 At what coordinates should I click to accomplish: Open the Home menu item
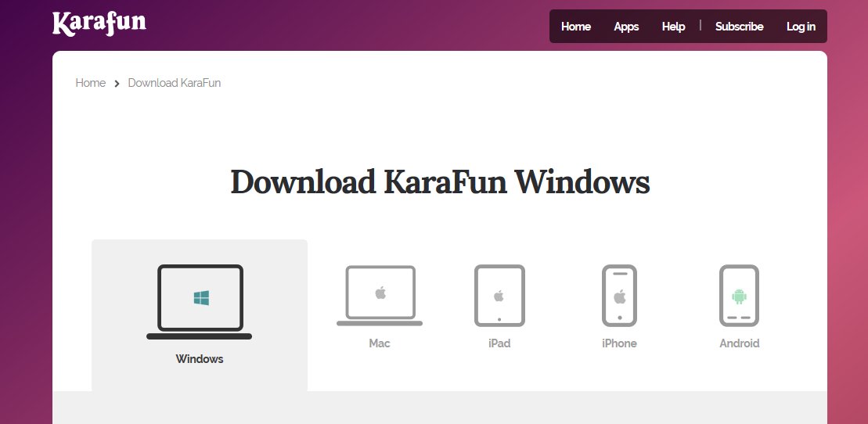[576, 27]
